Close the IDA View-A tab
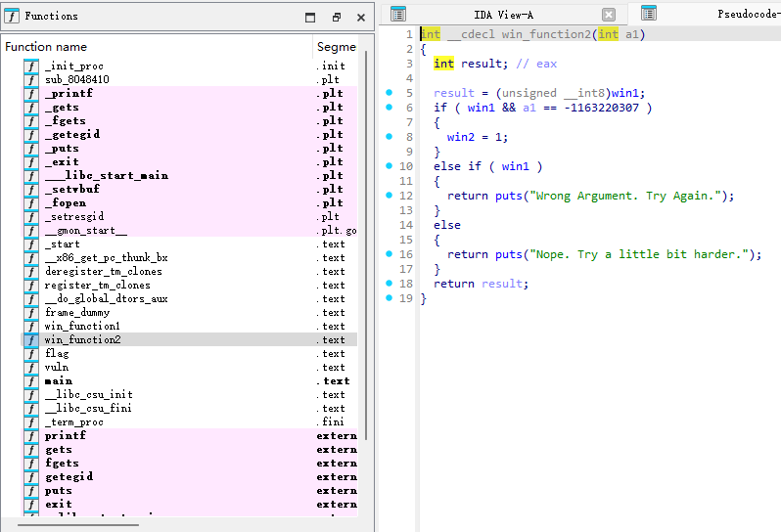This screenshot has height=532, width=781. click(608, 15)
